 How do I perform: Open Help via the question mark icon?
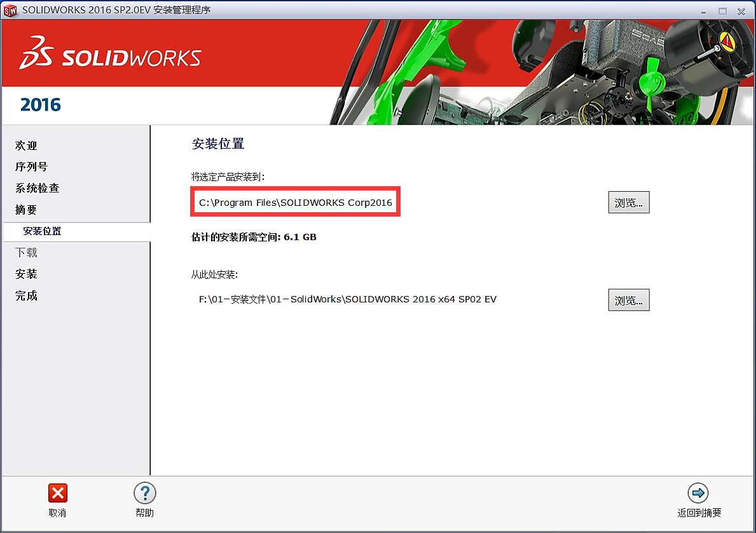point(145,494)
